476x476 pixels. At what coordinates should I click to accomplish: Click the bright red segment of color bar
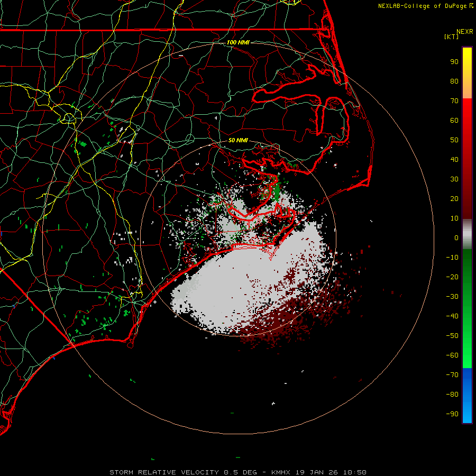click(x=467, y=122)
